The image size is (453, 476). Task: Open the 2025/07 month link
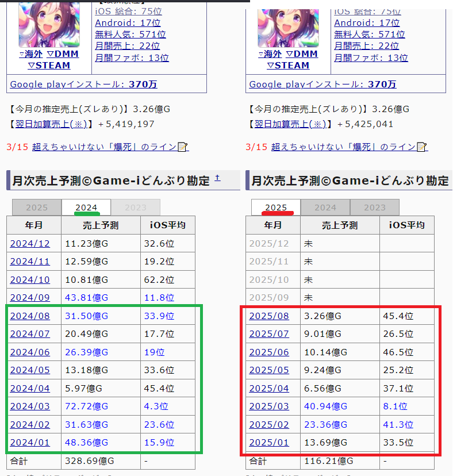tap(269, 334)
